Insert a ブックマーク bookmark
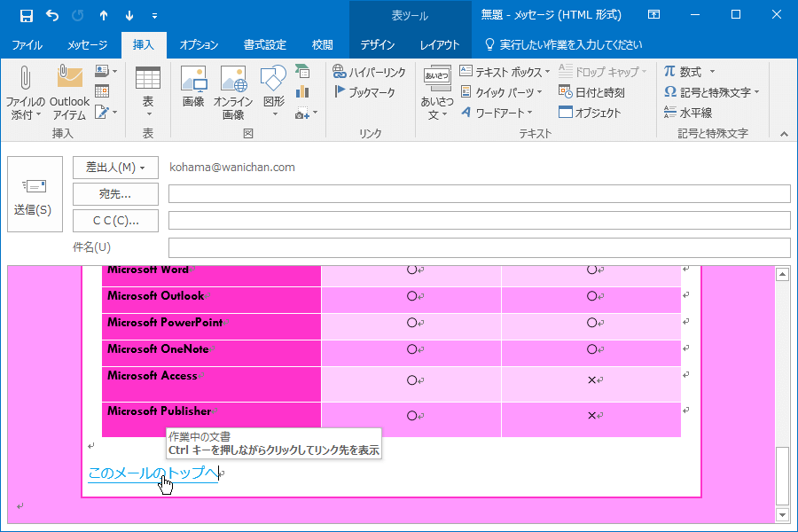 [365, 92]
